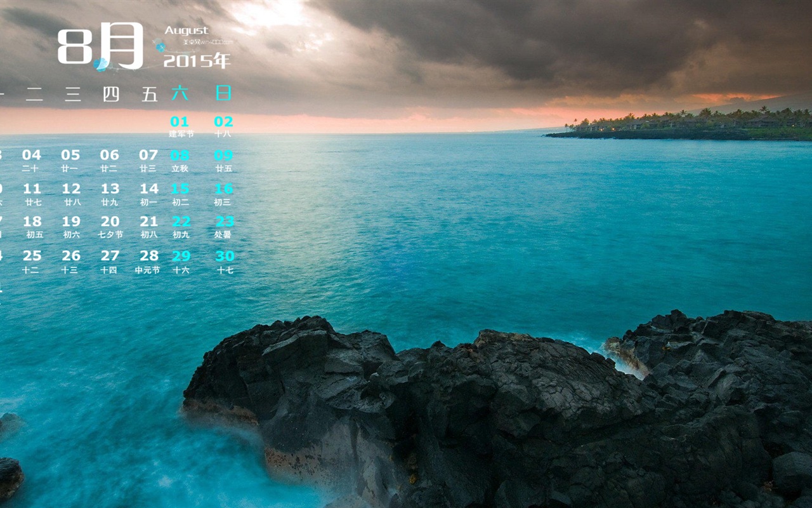Select date 28 marked 中元节
Viewport: 812px width, 508px height.
pyautogui.click(x=148, y=260)
